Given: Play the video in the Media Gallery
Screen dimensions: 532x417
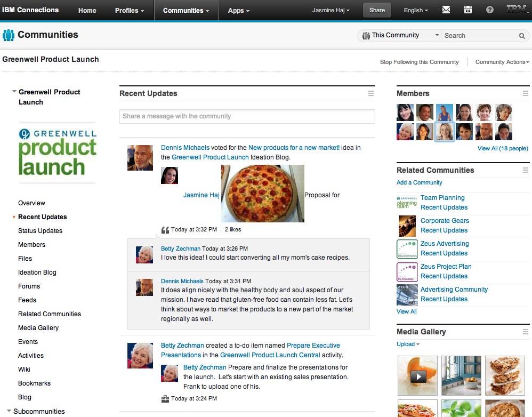Looking at the screenshot, I should (x=417, y=375).
